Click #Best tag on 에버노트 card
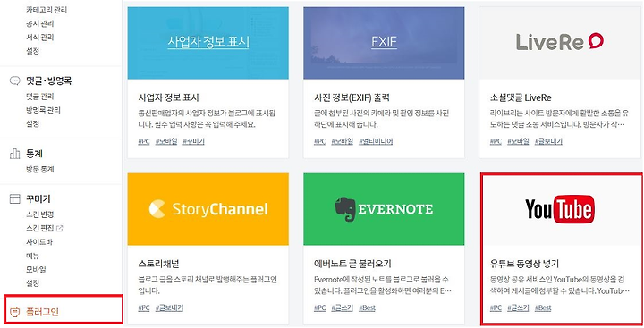The image size is (644, 328). tap(367, 307)
